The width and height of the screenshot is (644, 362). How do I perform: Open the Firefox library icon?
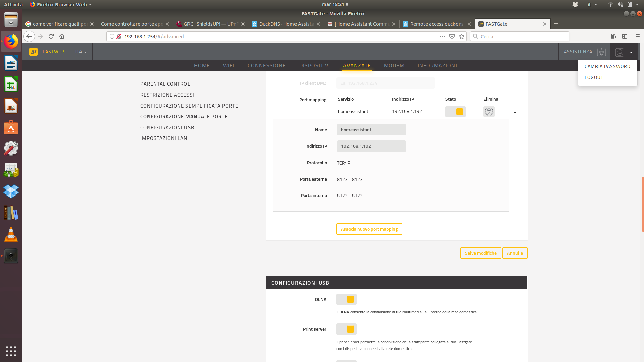pos(613,36)
